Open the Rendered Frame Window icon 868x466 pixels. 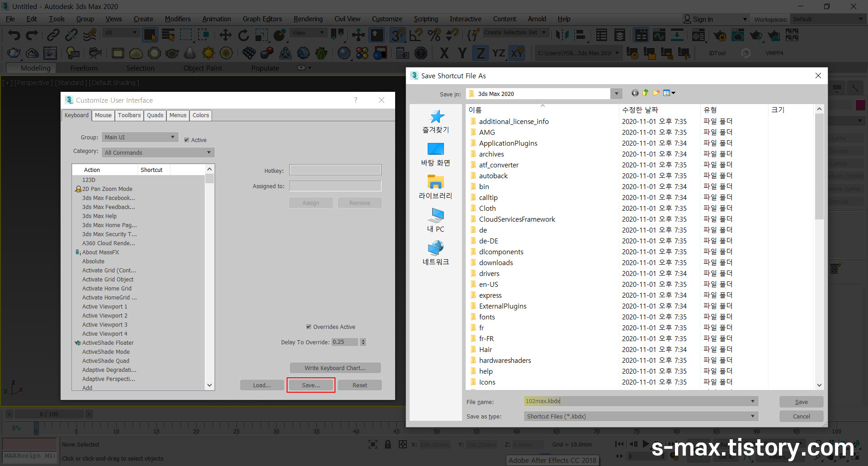pyautogui.click(x=738, y=35)
